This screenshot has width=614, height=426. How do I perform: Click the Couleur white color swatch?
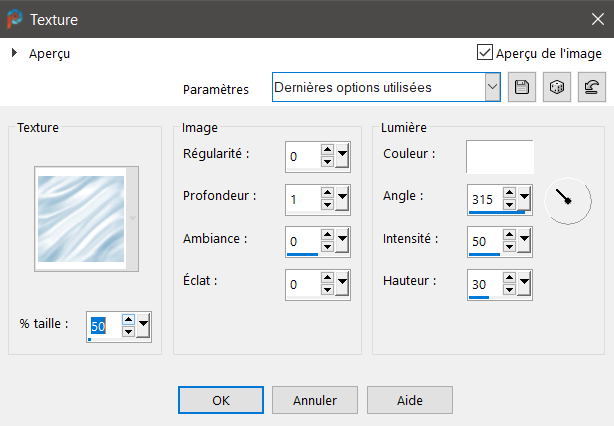(x=499, y=156)
